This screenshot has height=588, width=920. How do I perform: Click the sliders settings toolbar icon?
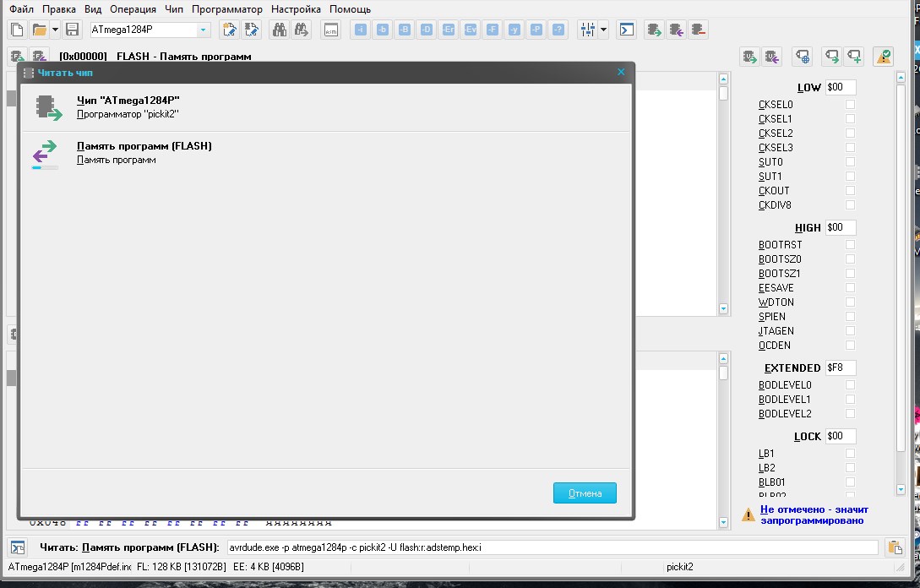[587, 30]
